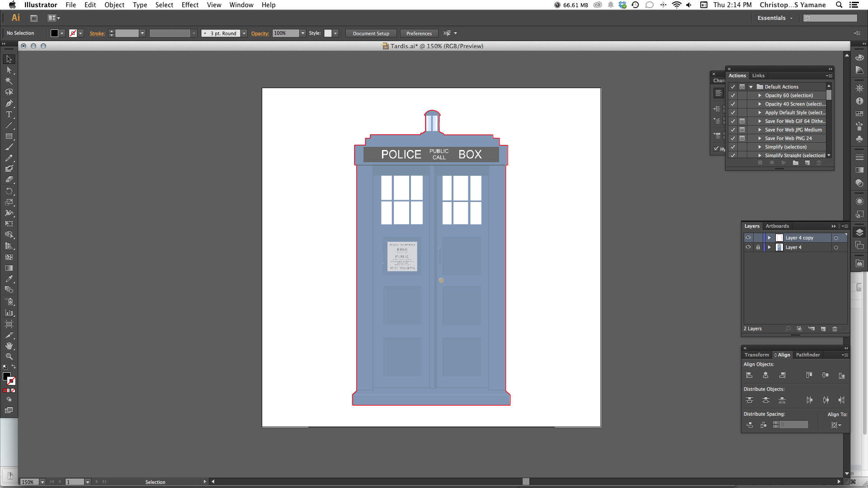
Task: Open the Object menu
Action: (x=114, y=5)
